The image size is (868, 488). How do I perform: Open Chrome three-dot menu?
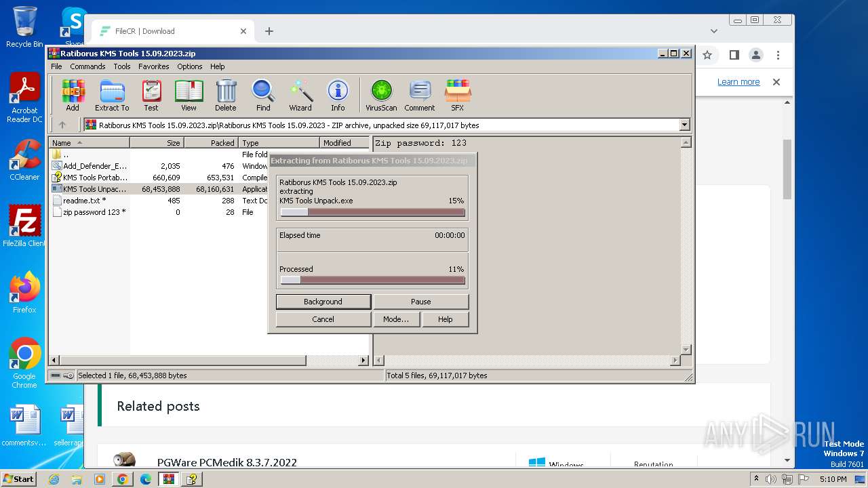pos(778,55)
